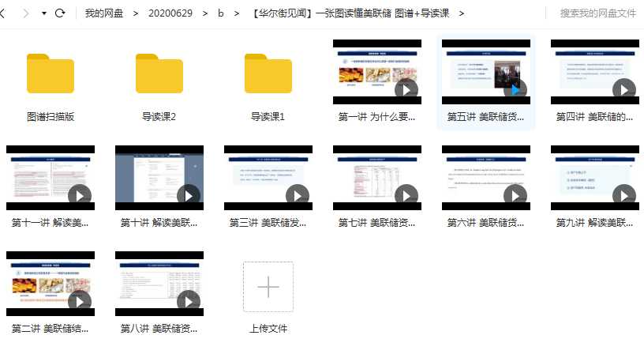Select video thumbnail 第三讲 美联储发

coord(268,178)
